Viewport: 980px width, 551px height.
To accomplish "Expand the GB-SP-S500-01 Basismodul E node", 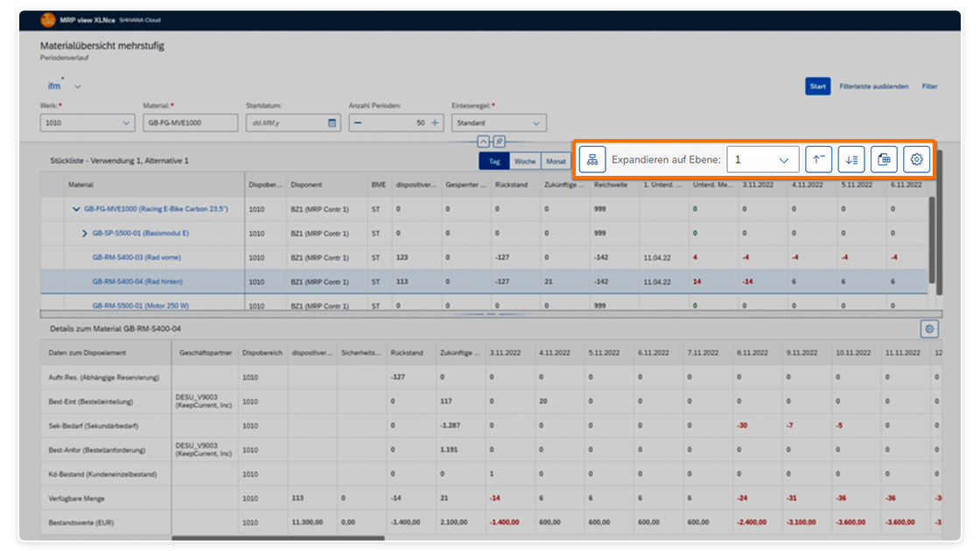I will point(84,234).
